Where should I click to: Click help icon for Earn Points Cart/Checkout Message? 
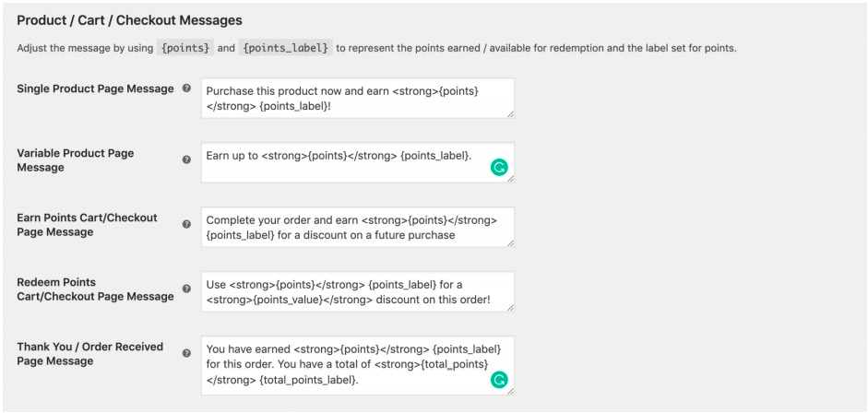tap(187, 224)
